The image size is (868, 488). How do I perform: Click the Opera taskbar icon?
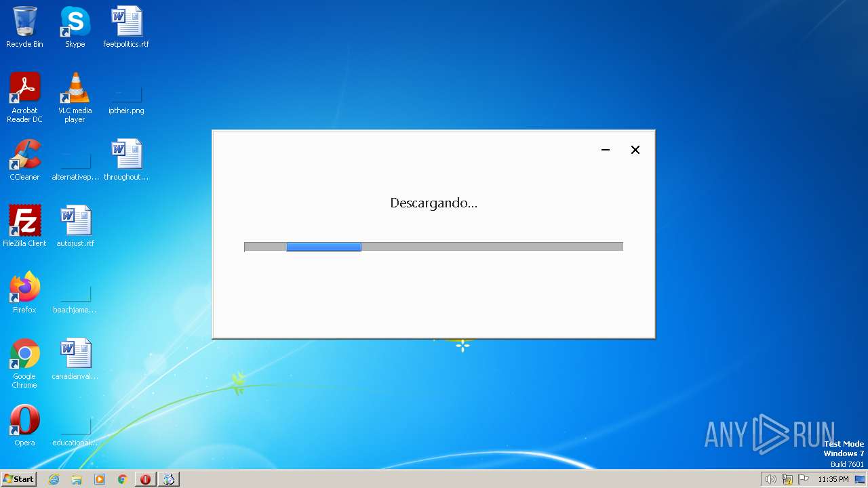point(145,479)
